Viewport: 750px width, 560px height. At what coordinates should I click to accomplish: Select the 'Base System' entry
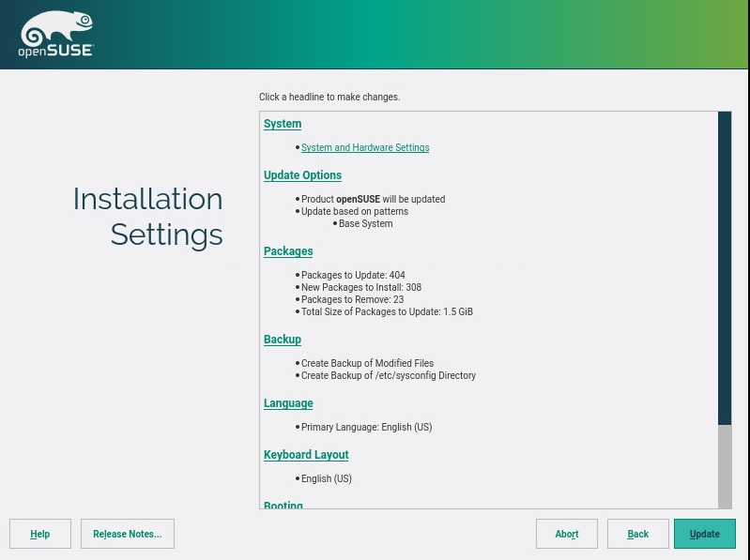coord(365,223)
